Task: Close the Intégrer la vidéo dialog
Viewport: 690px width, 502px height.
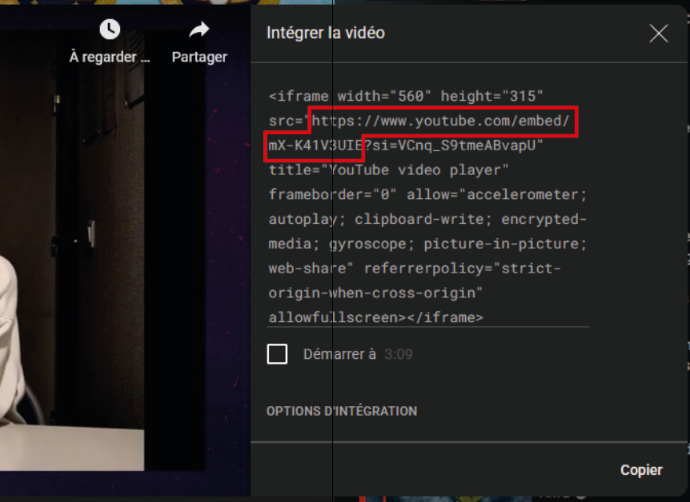Action: coord(658,33)
